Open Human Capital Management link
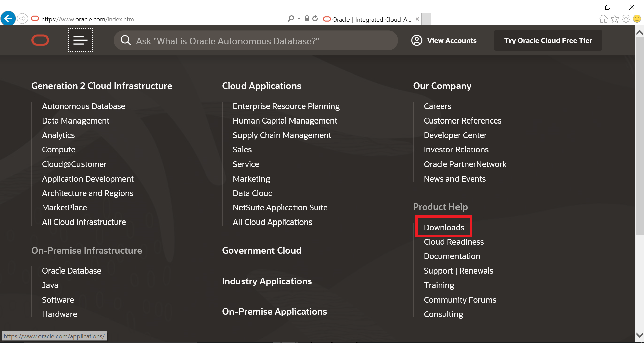 [285, 121]
